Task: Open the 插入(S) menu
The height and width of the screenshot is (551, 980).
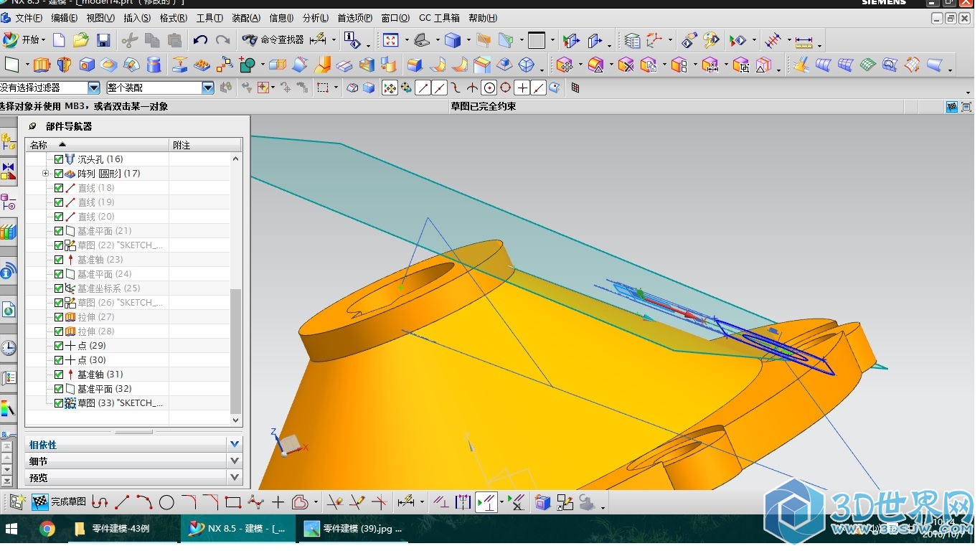Action: coord(137,18)
